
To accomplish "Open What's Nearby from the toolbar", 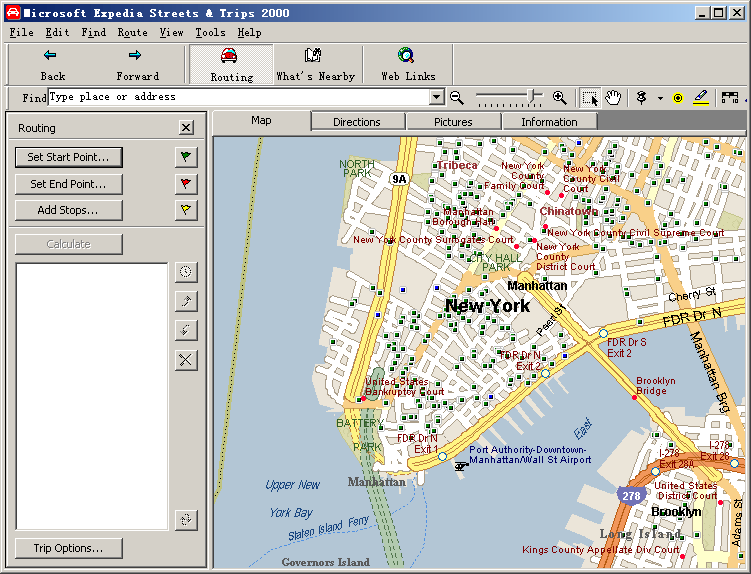I will pyautogui.click(x=315, y=65).
